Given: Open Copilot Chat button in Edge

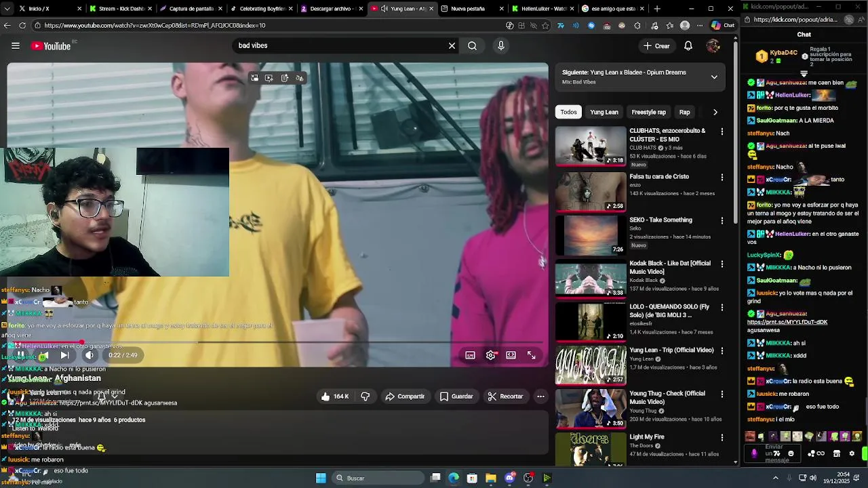Looking at the screenshot, I should (x=723, y=25).
